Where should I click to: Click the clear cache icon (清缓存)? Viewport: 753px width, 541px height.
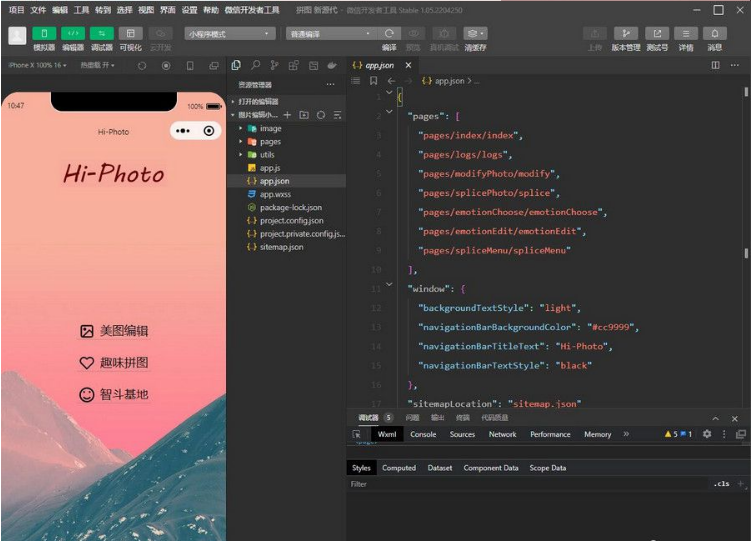point(475,34)
